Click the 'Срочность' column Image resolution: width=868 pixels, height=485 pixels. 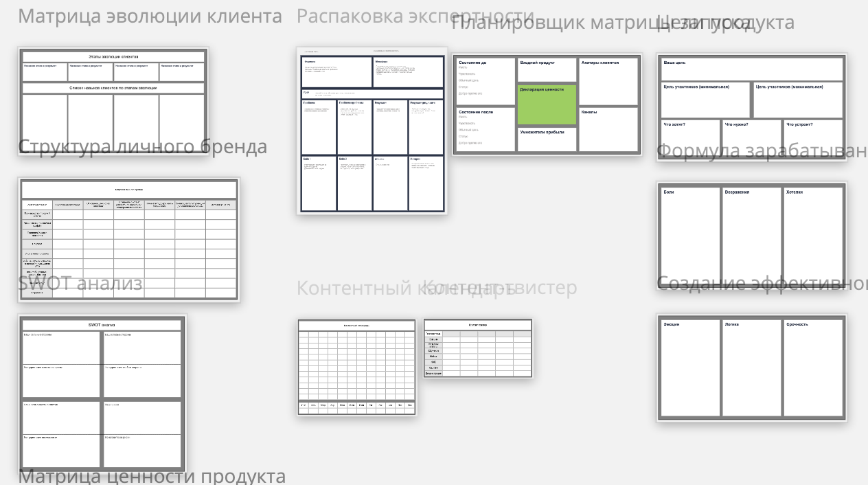coord(813,368)
